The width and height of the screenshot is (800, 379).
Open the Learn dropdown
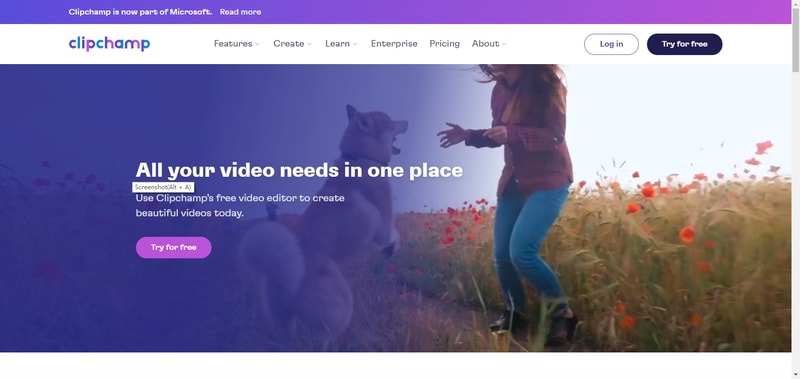pos(341,44)
